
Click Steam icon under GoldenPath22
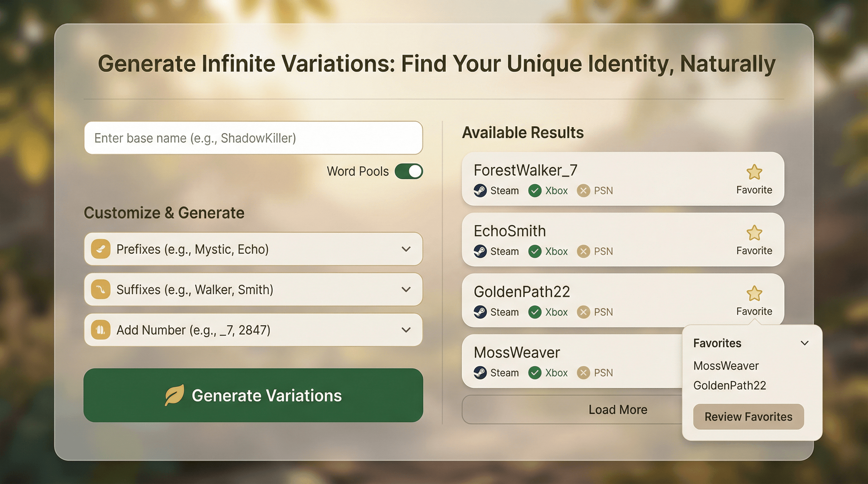[x=480, y=312]
